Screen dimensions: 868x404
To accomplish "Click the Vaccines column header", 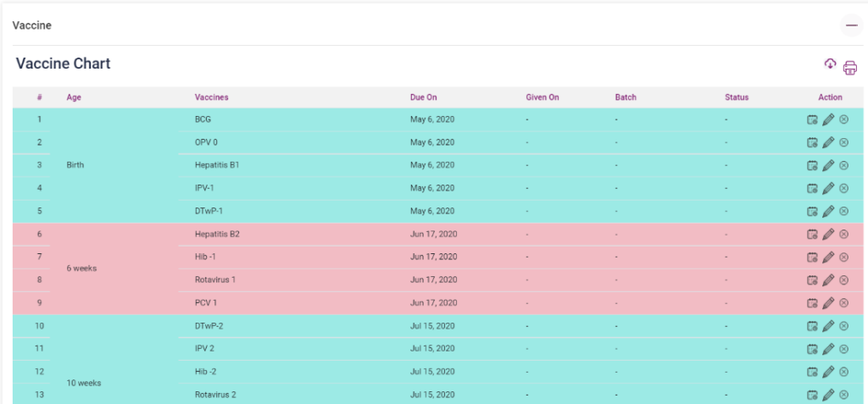I will pyautogui.click(x=211, y=97).
